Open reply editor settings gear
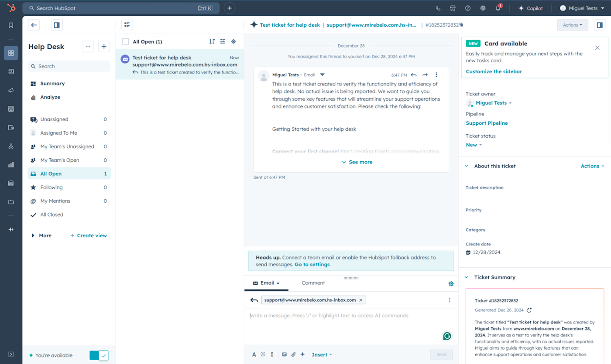 click(x=451, y=284)
